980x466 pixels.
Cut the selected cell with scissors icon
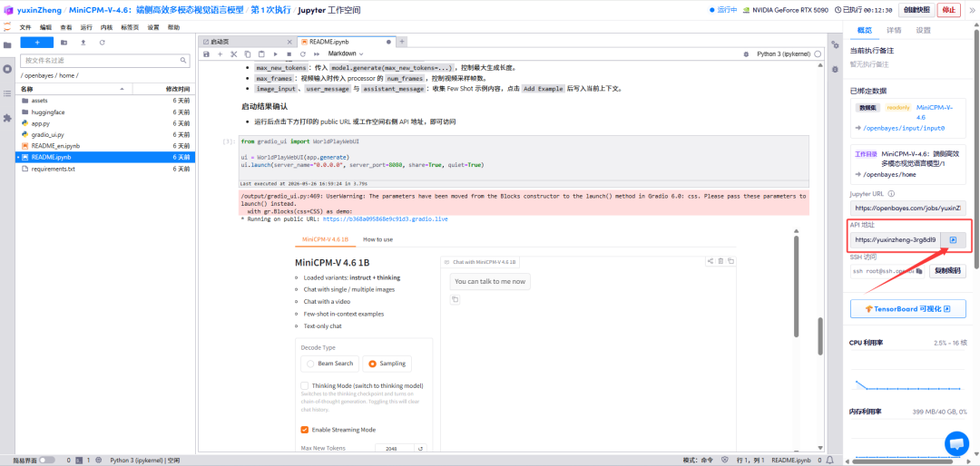pyautogui.click(x=234, y=54)
